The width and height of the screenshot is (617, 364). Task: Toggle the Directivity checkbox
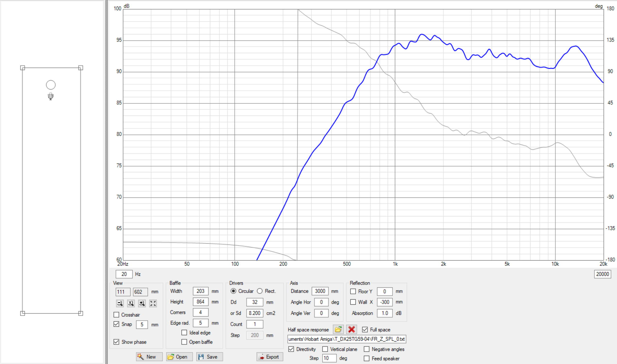point(291,349)
